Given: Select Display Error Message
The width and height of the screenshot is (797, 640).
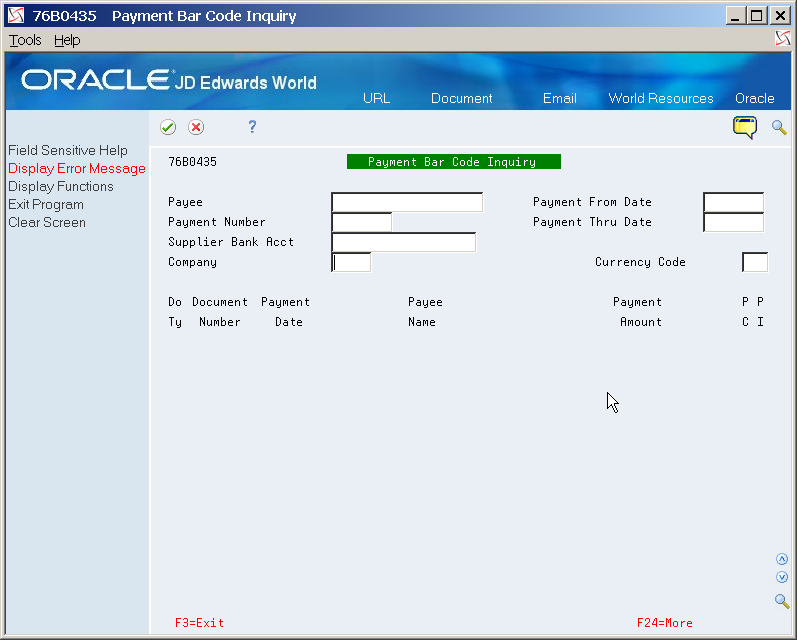Looking at the screenshot, I should click(x=77, y=168).
